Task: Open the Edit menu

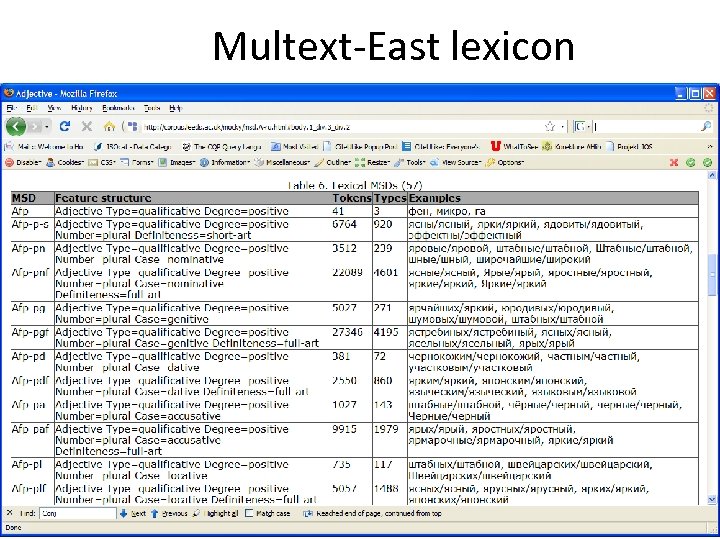Action: 32,108
